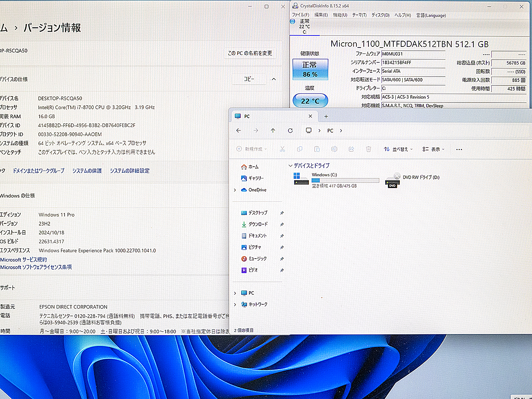Unpin ダウンロード using its pin icon

[x=282, y=224]
